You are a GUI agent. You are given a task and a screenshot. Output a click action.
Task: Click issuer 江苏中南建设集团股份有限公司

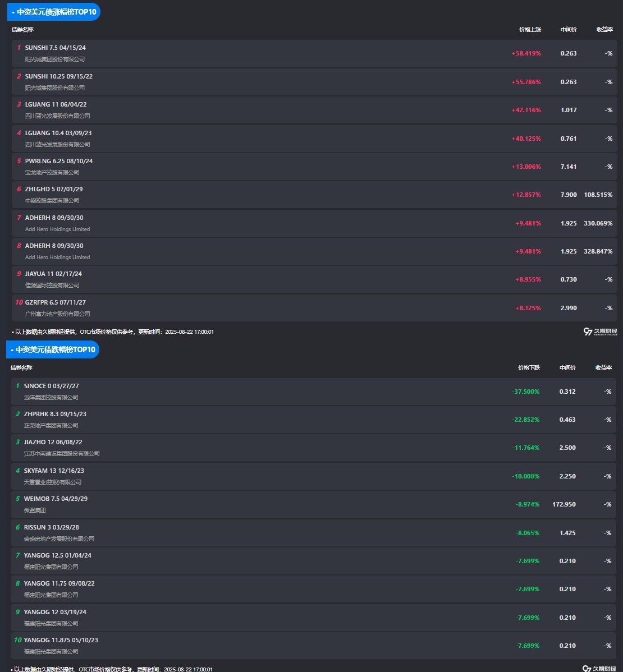(x=62, y=453)
